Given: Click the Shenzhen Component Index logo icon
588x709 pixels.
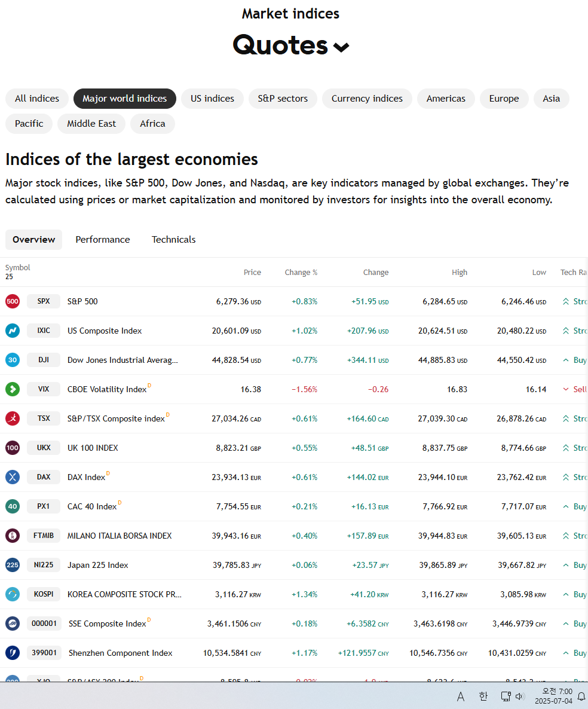Looking at the screenshot, I should tap(13, 653).
